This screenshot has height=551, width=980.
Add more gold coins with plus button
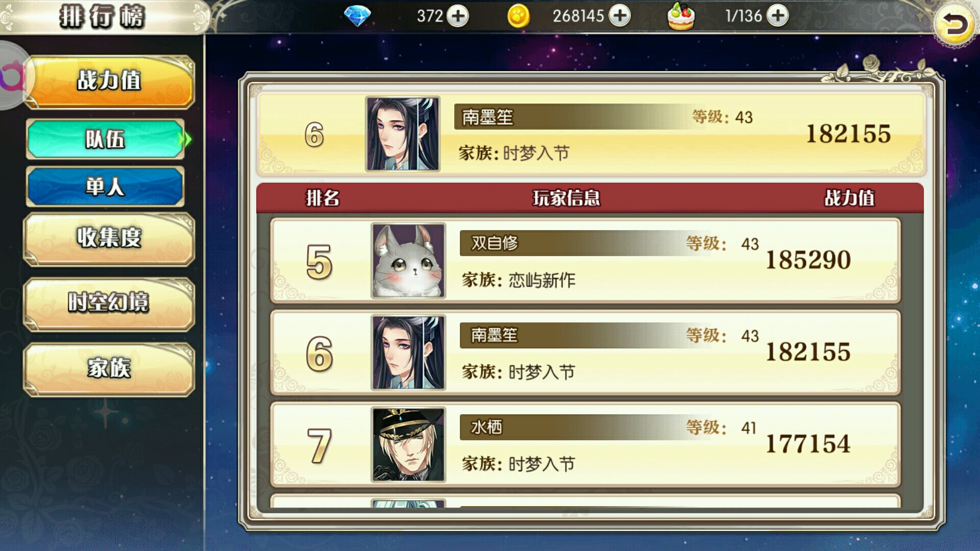click(x=620, y=16)
